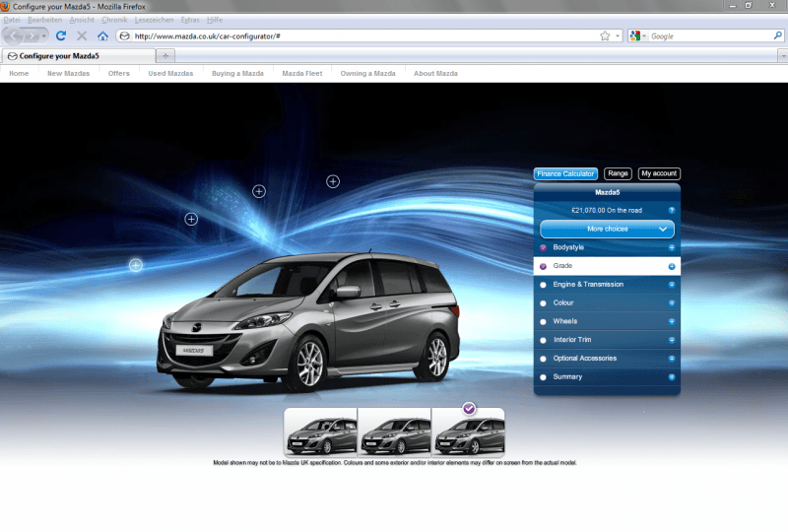Click the Summary step bullet

tap(543, 377)
